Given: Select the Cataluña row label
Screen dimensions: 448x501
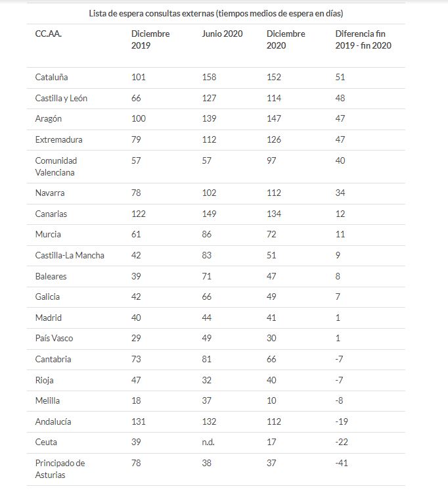Looking at the screenshot, I should click(x=51, y=78).
